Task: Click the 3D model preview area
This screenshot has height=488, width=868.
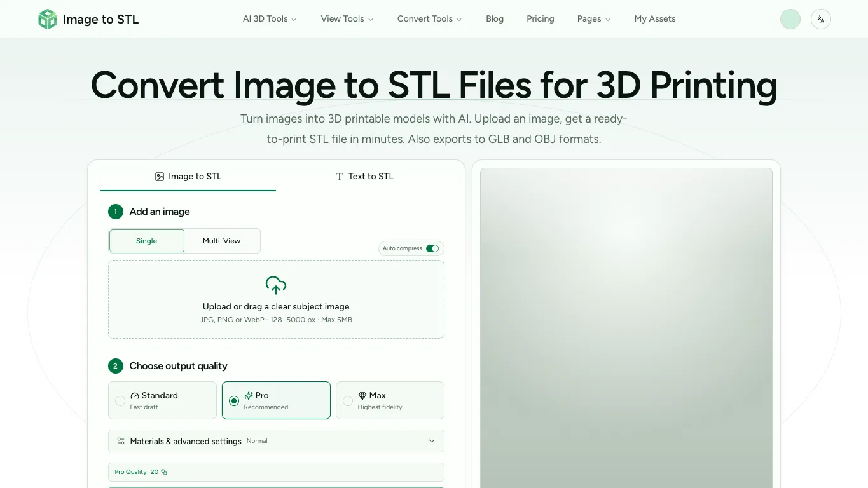Action: pos(626,328)
